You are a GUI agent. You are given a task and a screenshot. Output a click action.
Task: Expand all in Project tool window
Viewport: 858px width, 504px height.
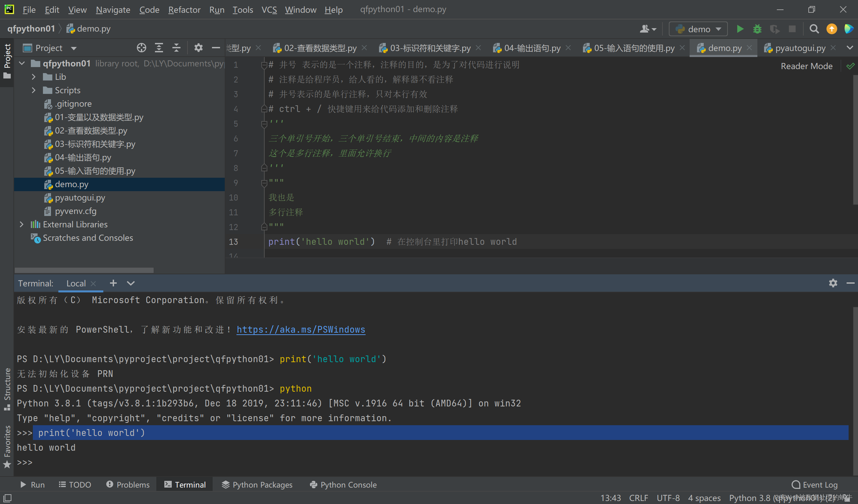pos(159,48)
